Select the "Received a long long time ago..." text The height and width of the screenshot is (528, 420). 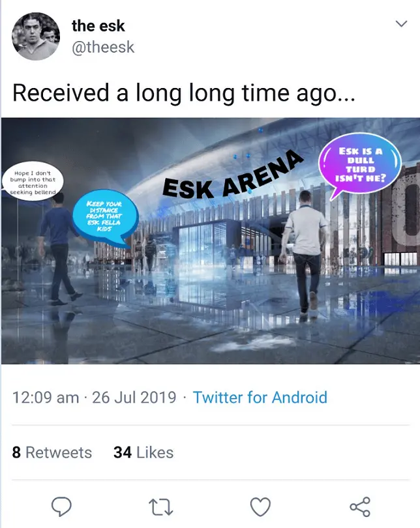pyautogui.click(x=183, y=93)
